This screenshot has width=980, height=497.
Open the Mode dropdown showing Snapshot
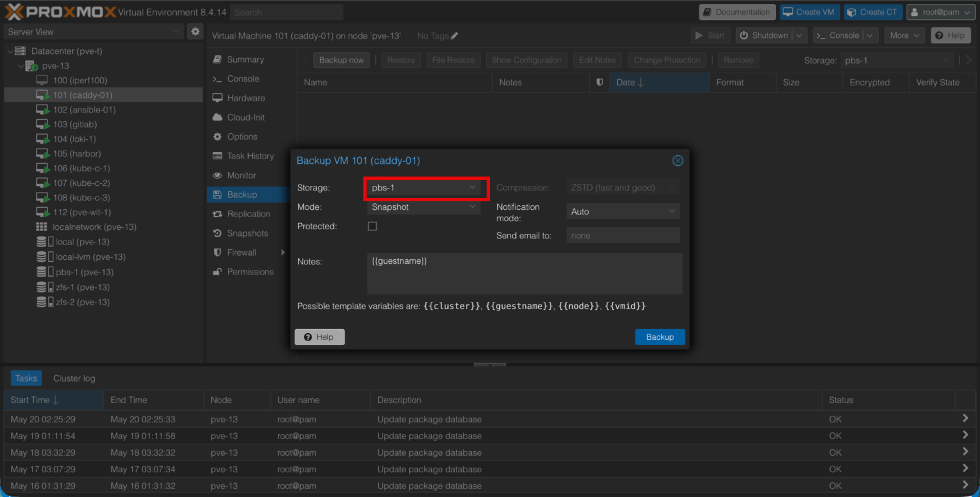click(x=473, y=207)
